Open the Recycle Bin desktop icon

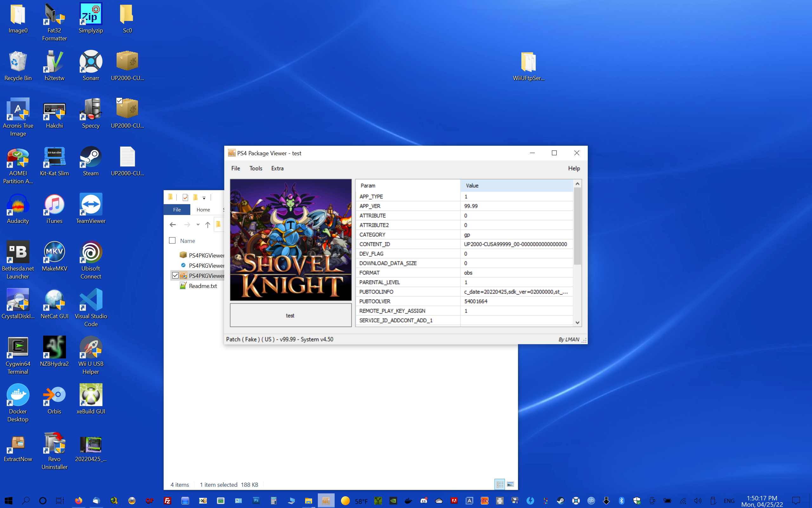click(18, 66)
